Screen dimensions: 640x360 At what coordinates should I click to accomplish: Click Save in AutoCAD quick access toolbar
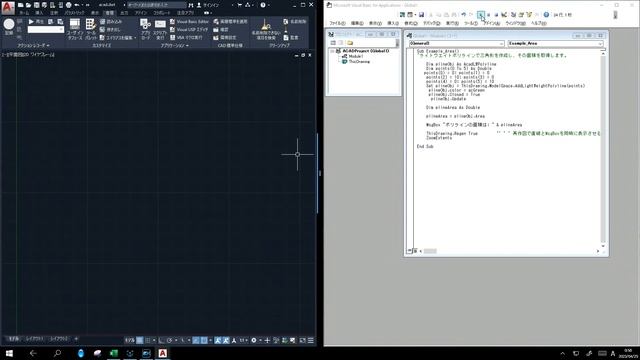point(36,5)
